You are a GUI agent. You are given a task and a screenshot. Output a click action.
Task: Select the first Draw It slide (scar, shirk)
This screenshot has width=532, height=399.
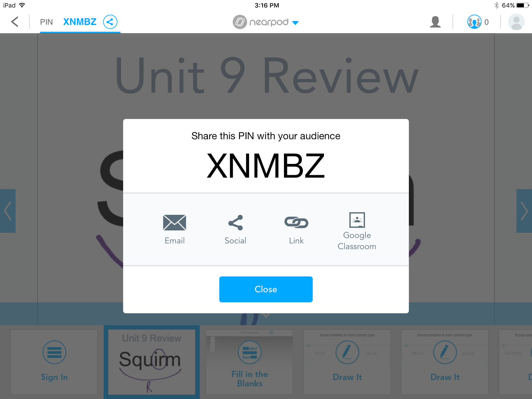click(347, 362)
